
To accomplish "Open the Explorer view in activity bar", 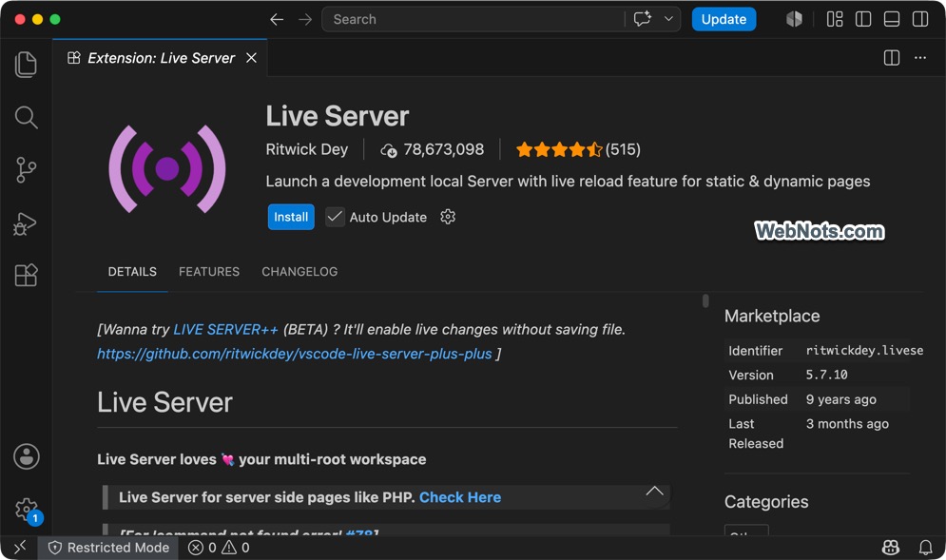I will point(26,65).
